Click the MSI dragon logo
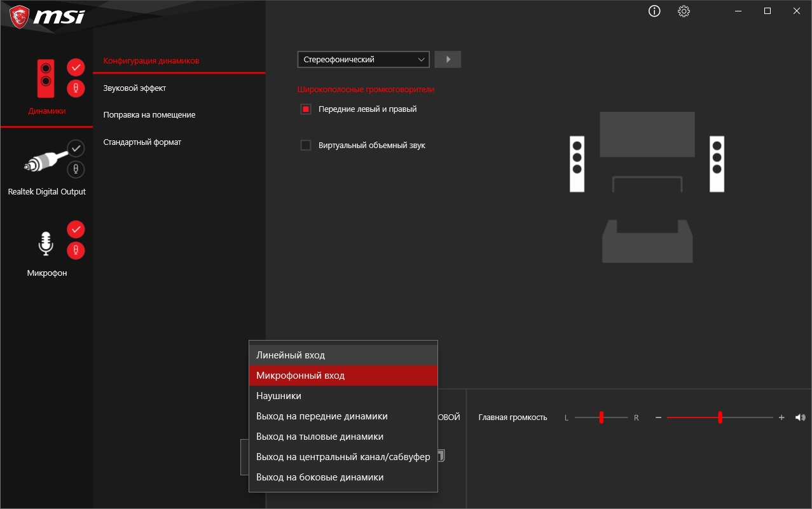The image size is (812, 509). pos(19,16)
